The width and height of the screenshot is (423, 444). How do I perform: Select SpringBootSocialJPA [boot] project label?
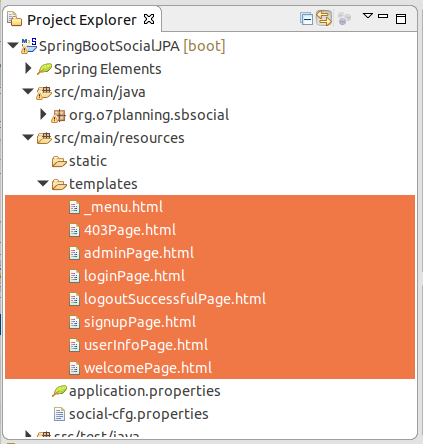click(x=132, y=46)
